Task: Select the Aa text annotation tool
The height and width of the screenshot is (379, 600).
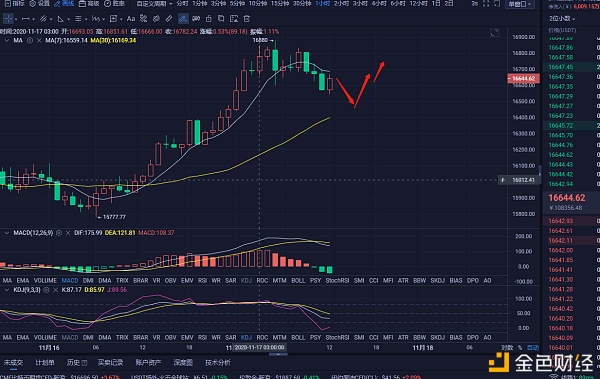Action: coord(131,18)
